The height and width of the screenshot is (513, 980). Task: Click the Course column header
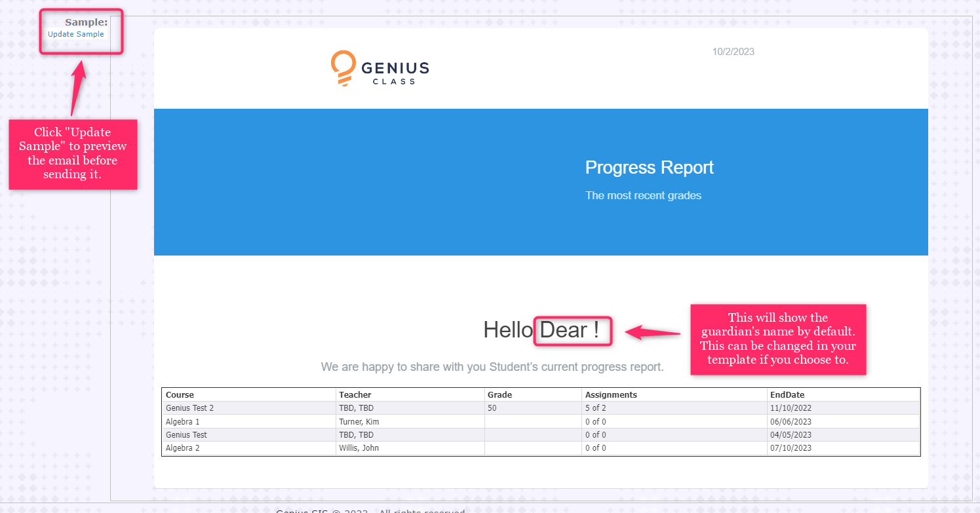coord(180,395)
